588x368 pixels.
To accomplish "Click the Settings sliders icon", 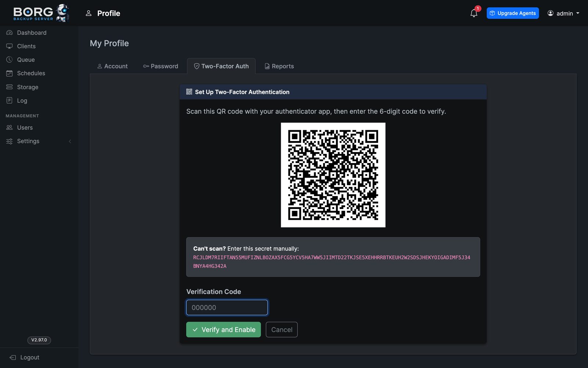I will 10,141.
